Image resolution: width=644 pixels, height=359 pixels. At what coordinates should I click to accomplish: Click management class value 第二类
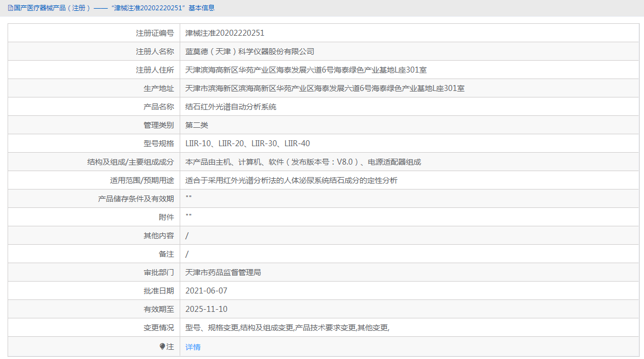coord(197,125)
